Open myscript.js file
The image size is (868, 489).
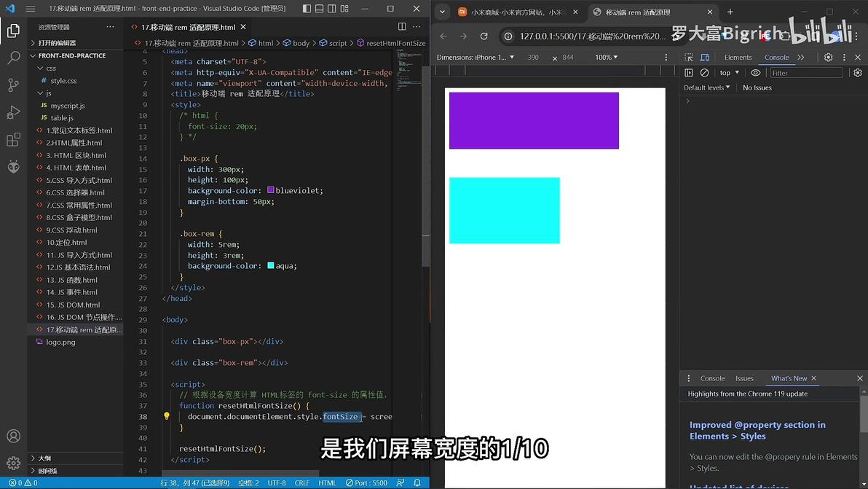(x=68, y=105)
